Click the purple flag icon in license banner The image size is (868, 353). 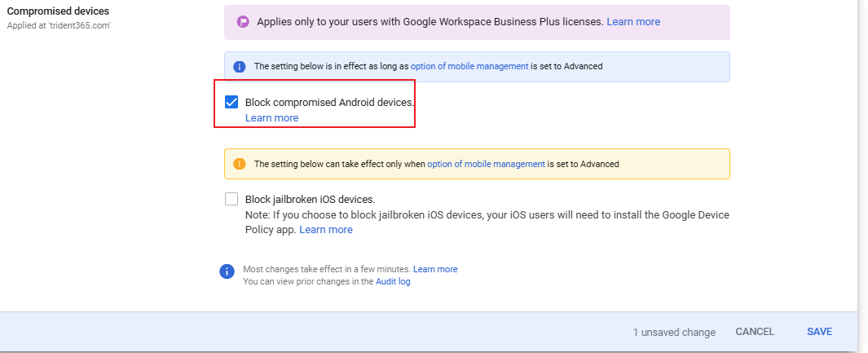coord(243,22)
